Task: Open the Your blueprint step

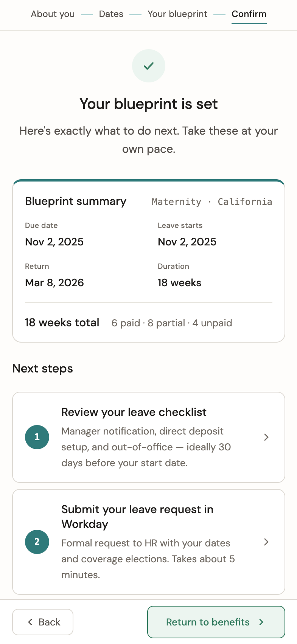Action: [177, 14]
